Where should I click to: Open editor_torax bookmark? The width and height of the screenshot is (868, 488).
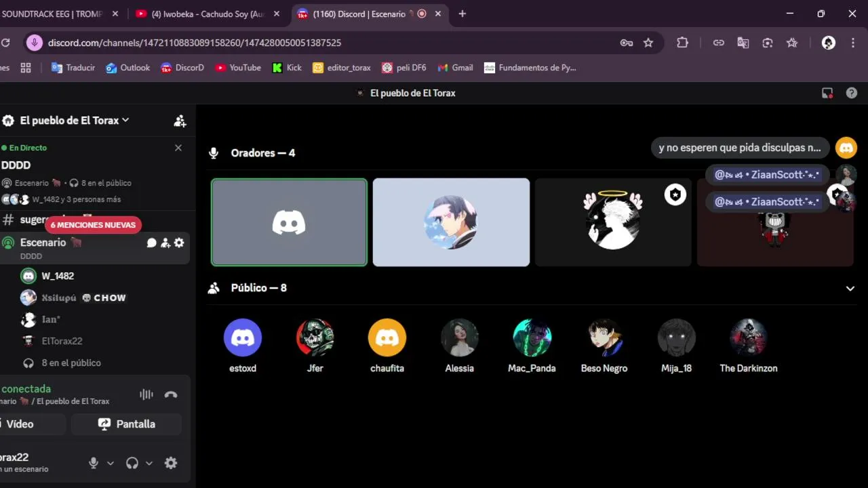pos(342,68)
